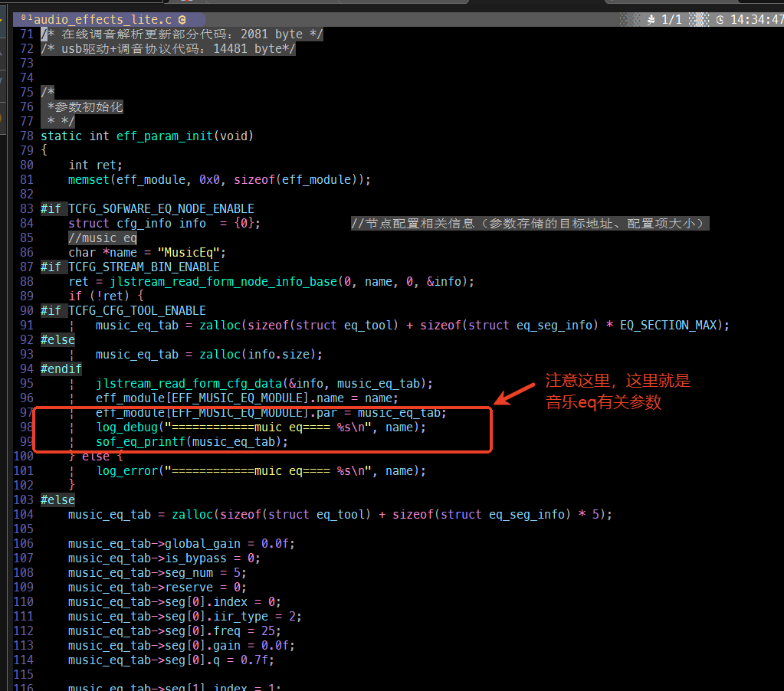The width and height of the screenshot is (784, 691).
Task: Place cursor on eff_param_init function name
Action: [x=165, y=136]
